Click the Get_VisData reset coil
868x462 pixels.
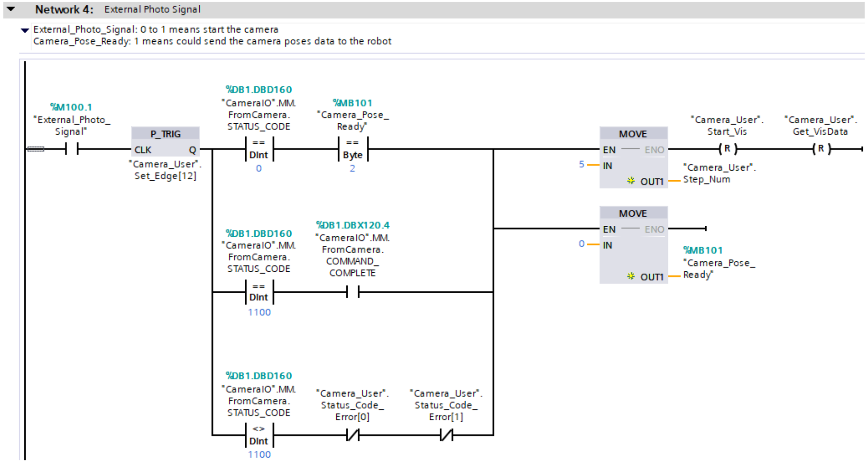tap(821, 149)
